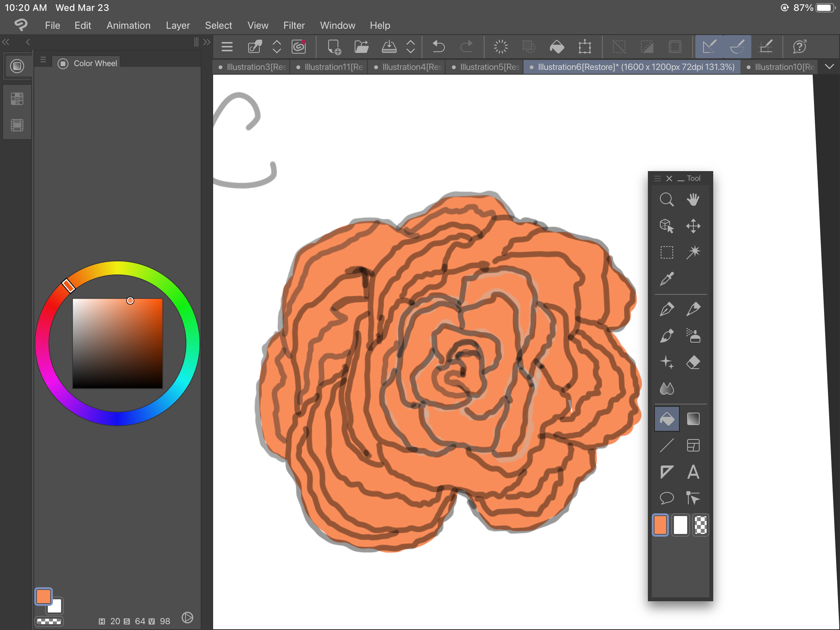Toggle Snap to Grid button
Image resolution: width=840 pixels, height=630 pixels.
point(766,47)
